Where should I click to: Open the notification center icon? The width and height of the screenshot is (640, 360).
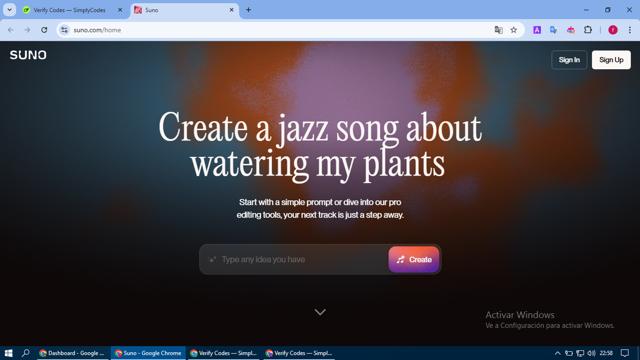pyautogui.click(x=625, y=353)
